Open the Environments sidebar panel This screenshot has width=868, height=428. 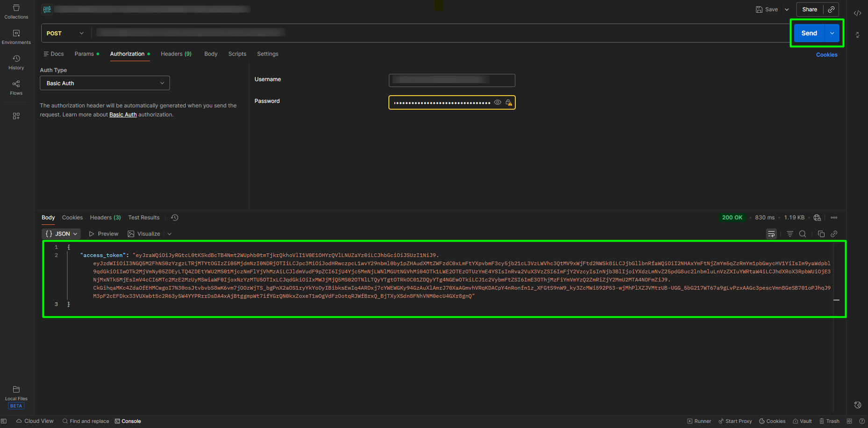pos(16,37)
